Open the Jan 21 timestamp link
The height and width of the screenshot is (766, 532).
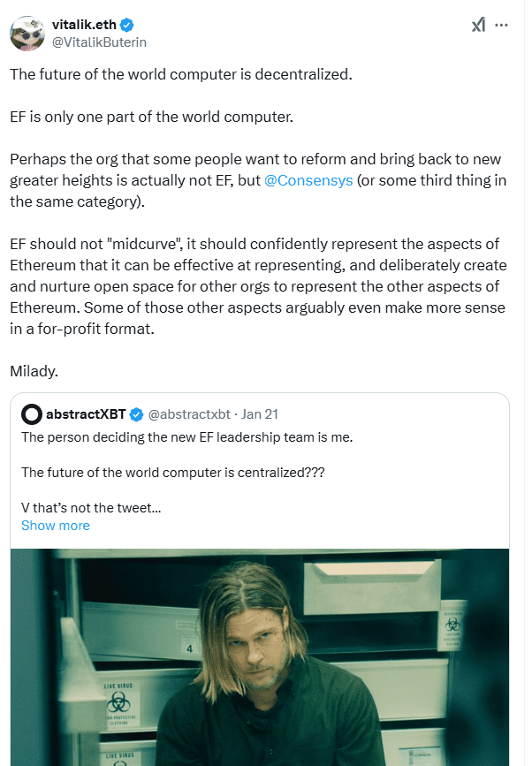point(261,414)
